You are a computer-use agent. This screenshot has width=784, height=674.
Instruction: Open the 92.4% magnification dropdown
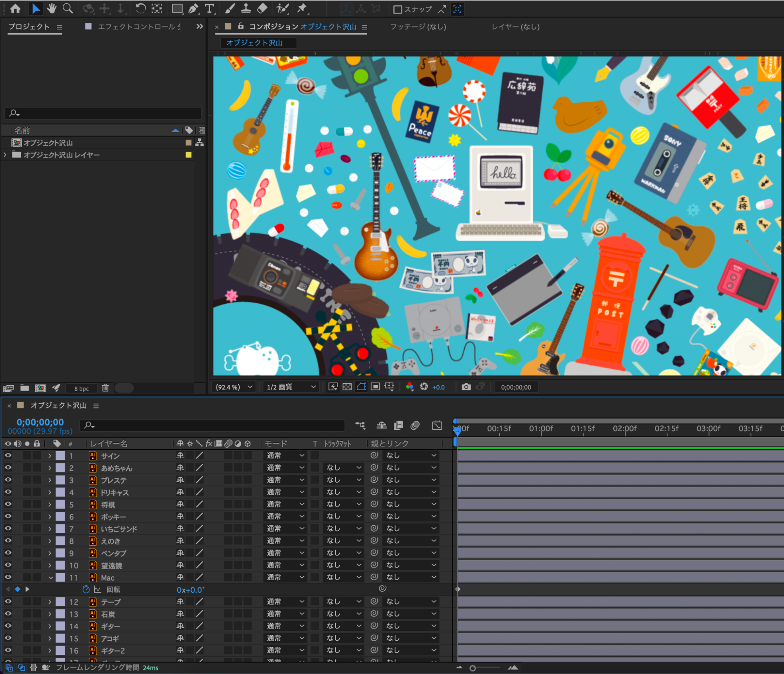[234, 387]
